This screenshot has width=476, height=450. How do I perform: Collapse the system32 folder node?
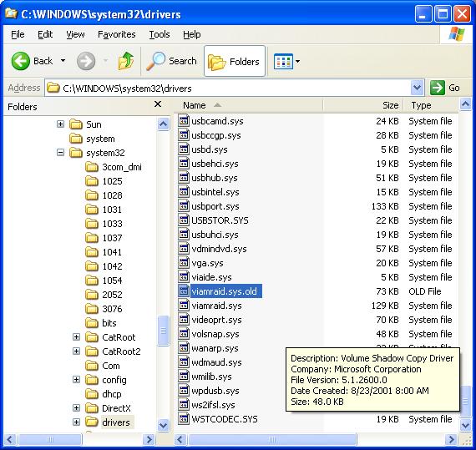pos(60,153)
